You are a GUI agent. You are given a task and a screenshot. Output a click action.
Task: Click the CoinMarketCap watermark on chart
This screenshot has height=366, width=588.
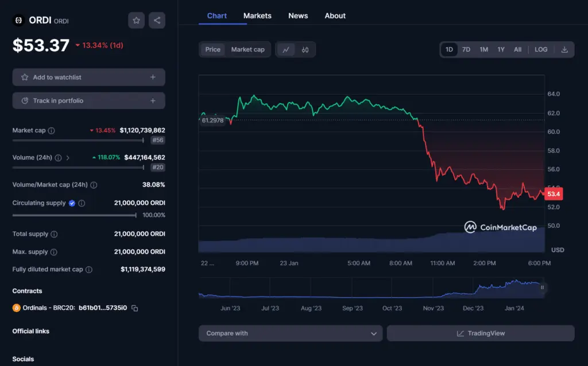(x=502, y=227)
